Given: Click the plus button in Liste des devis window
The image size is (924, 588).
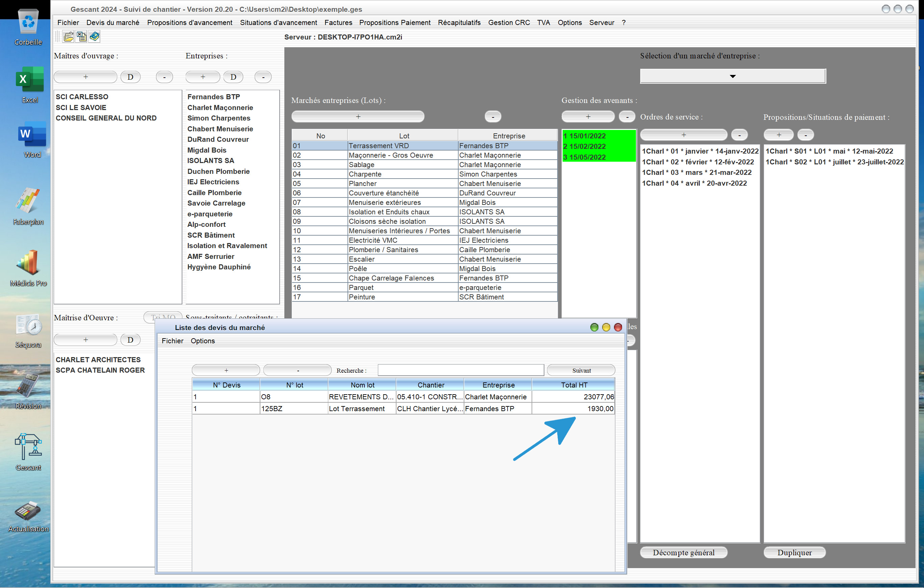Looking at the screenshot, I should pyautogui.click(x=226, y=370).
